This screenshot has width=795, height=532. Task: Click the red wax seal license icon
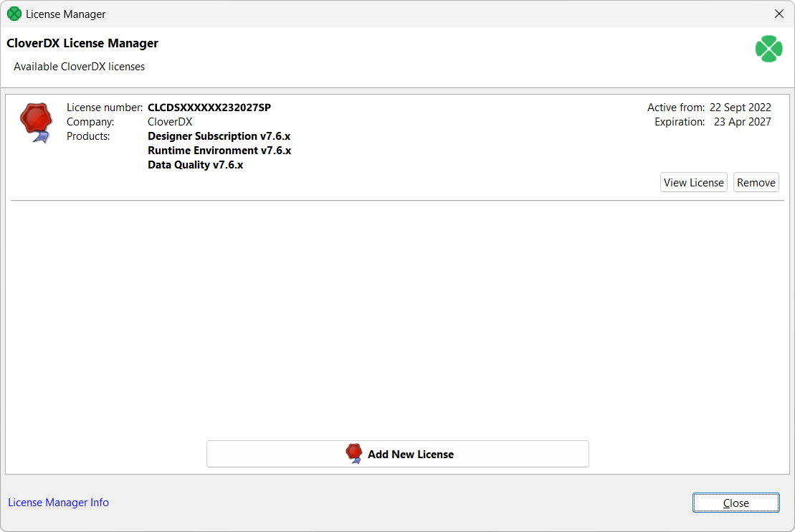(x=36, y=122)
